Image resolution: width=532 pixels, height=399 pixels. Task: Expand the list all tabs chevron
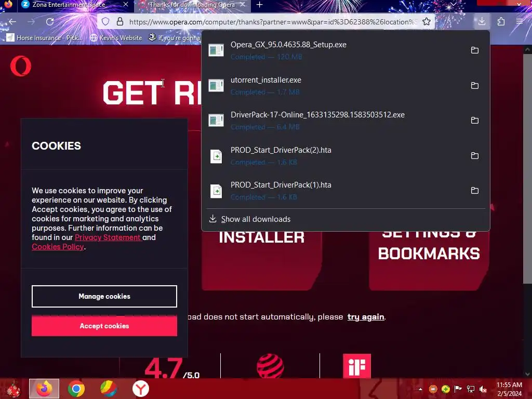click(453, 4)
